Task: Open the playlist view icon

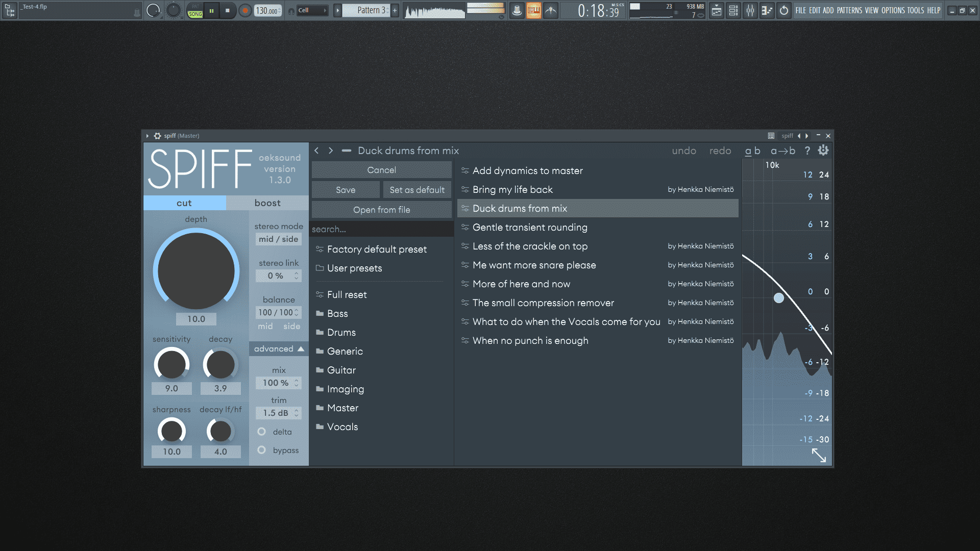Action: 717,10
